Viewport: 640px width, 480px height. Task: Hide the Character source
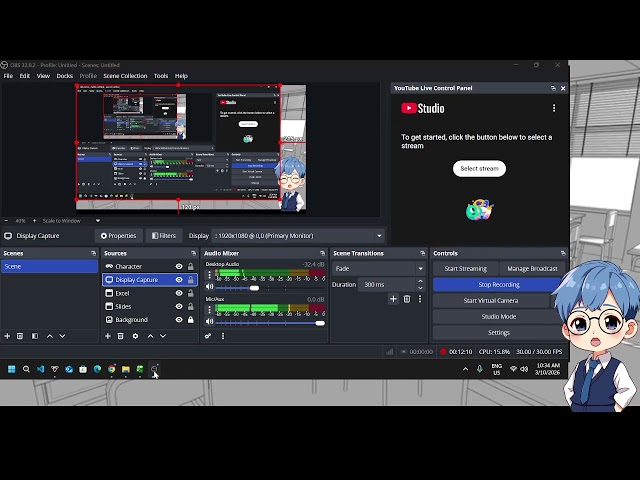pyautogui.click(x=179, y=267)
